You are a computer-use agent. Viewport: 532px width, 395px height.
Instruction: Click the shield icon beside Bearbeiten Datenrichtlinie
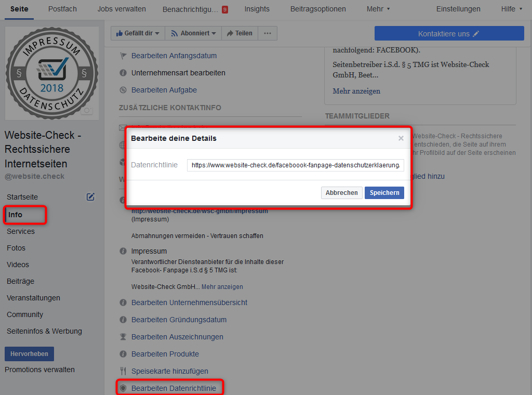tap(123, 388)
